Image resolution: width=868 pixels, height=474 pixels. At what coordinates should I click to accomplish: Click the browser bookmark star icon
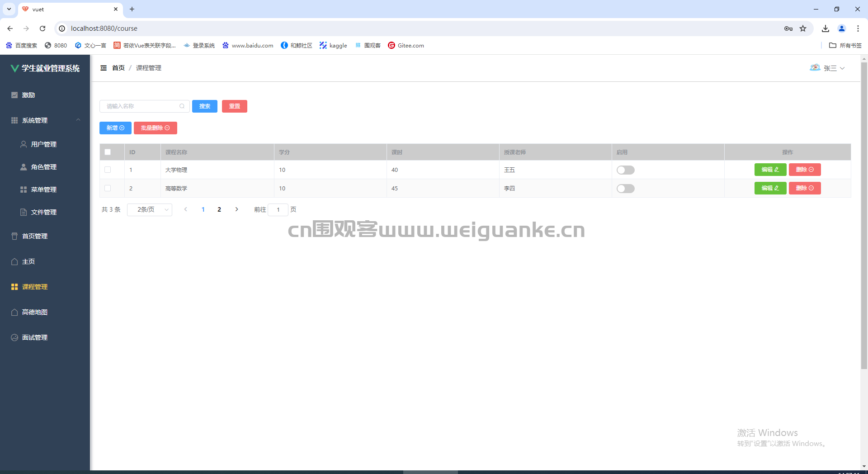pos(803,28)
